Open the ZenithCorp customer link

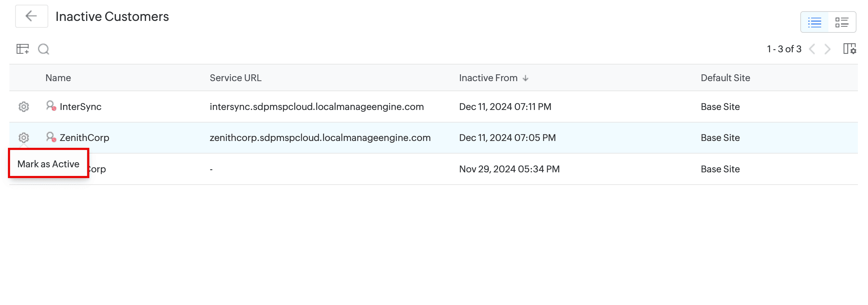pos(84,138)
